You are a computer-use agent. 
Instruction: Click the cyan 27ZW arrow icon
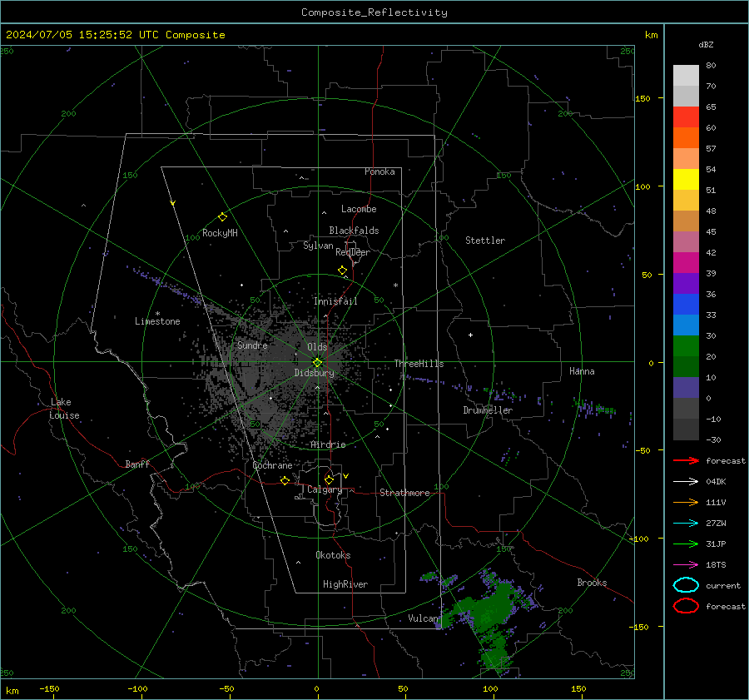[686, 524]
